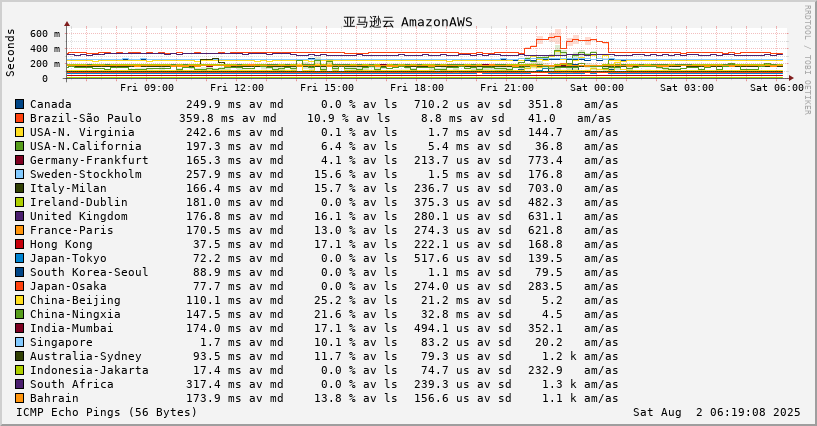Click the Italy-Milan legend color swatch
This screenshot has height=426, width=817.
click(20, 188)
